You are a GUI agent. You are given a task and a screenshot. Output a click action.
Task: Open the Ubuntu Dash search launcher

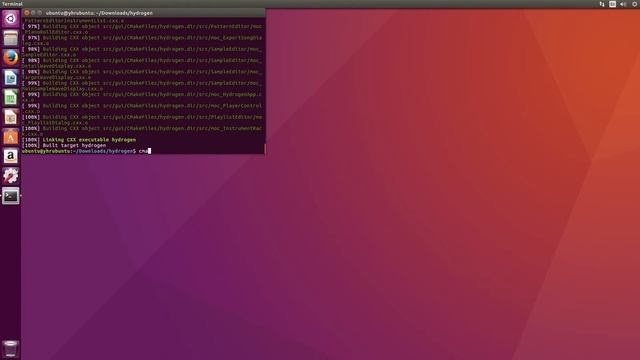[x=11, y=19]
